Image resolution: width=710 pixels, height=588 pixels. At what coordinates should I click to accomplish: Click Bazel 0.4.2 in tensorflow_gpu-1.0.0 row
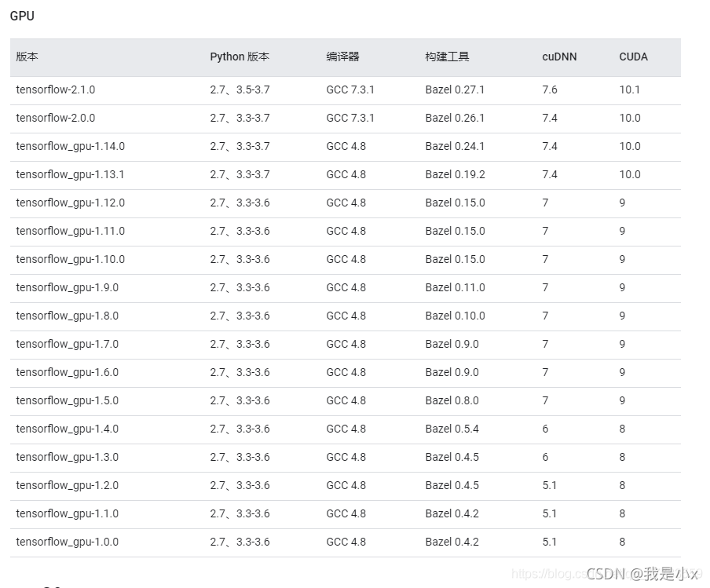452,542
